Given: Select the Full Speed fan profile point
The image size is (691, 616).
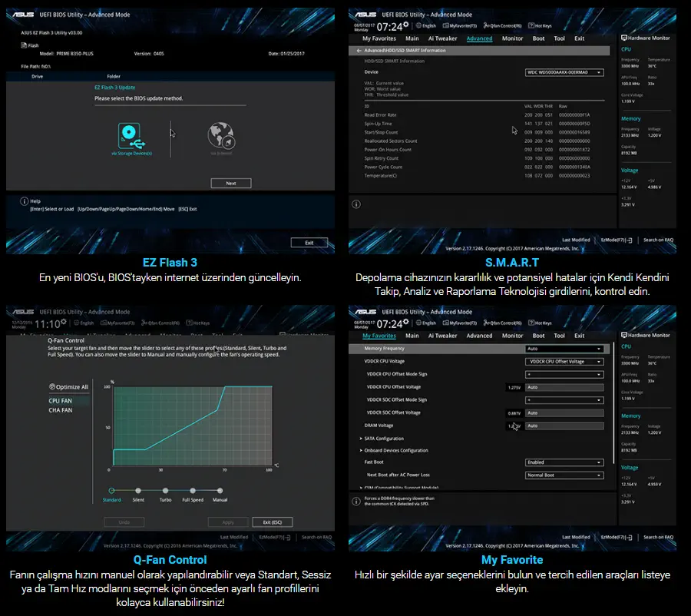Looking at the screenshot, I should pos(193,490).
